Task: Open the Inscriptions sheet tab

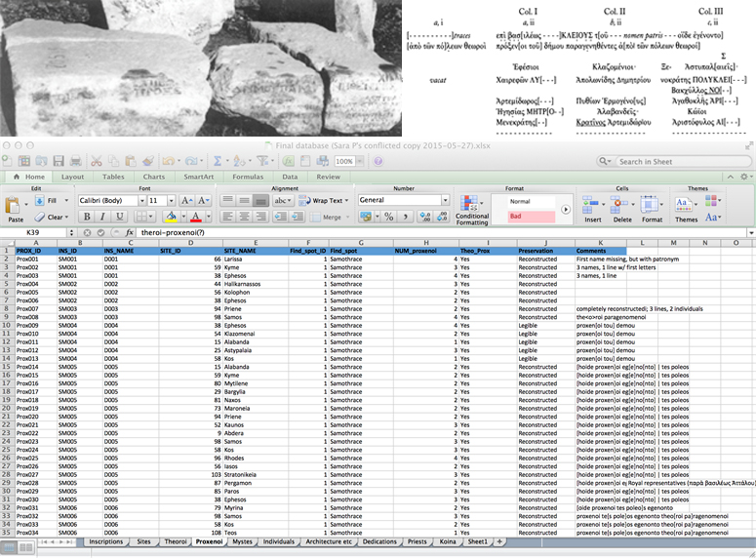Action: [105, 541]
